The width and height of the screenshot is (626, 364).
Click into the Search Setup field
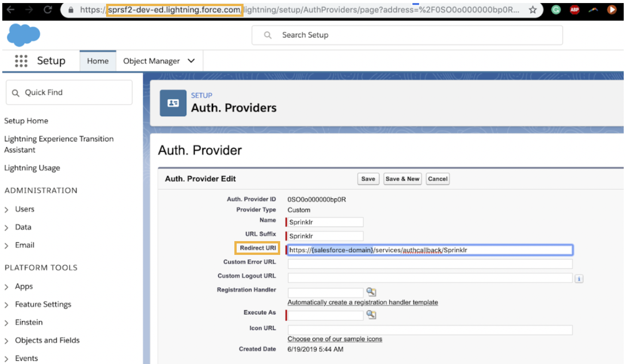407,35
